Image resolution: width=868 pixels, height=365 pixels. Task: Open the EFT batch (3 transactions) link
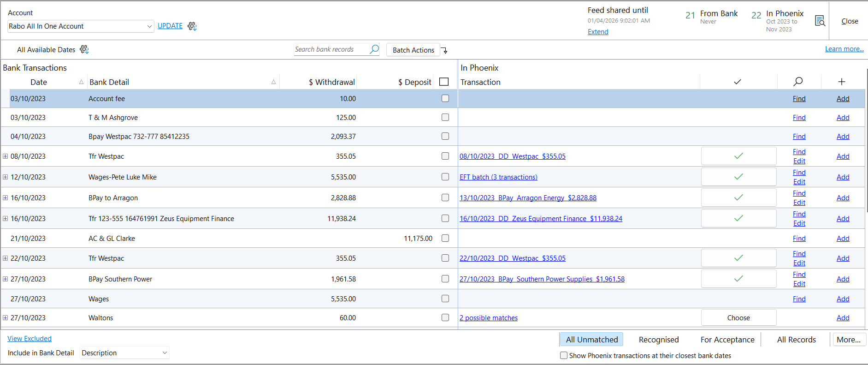(x=498, y=177)
